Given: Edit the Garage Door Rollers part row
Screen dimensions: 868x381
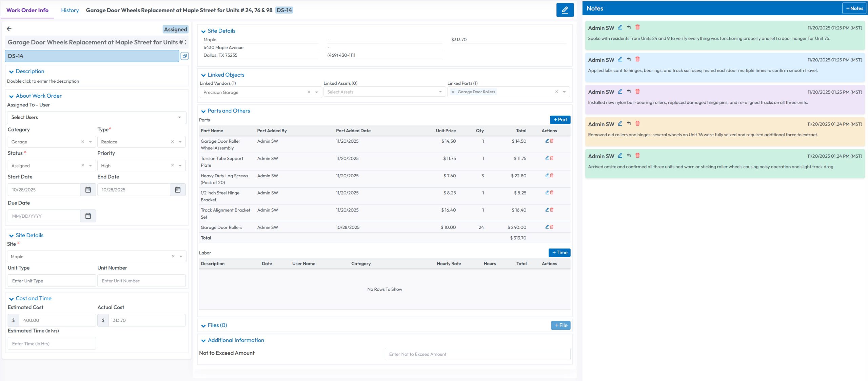Looking at the screenshot, I should point(547,227).
